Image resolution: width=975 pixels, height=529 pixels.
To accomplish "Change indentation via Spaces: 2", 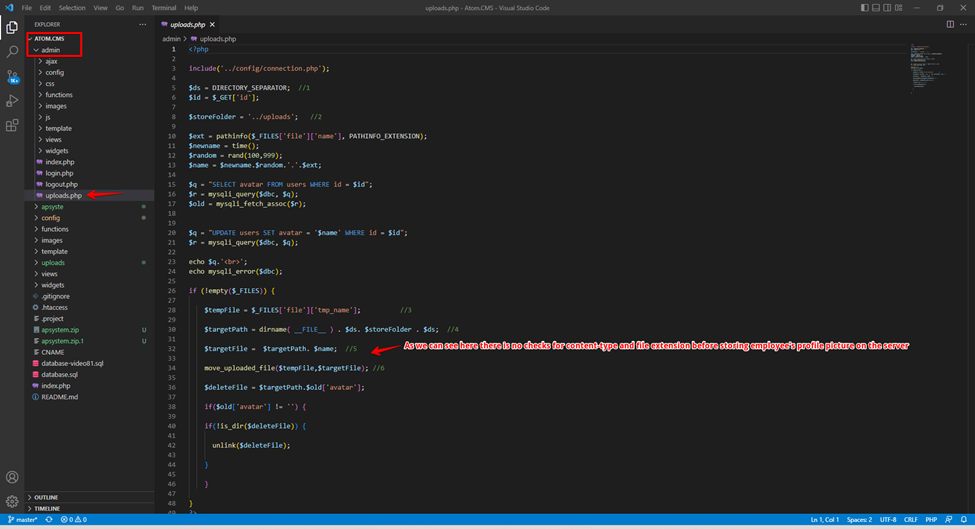I will (859, 520).
